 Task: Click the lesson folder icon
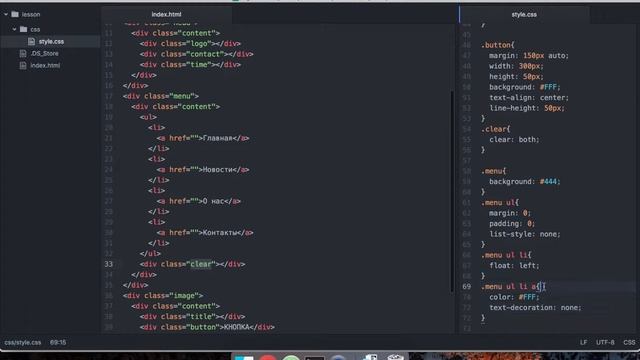click(15, 14)
